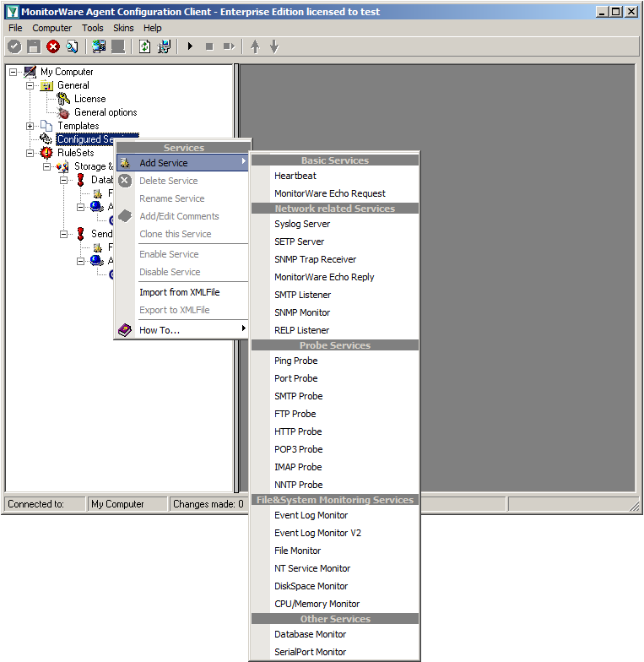This screenshot has width=644, height=662.
Task: Collapse the My Computer tree node
Action: (14, 73)
